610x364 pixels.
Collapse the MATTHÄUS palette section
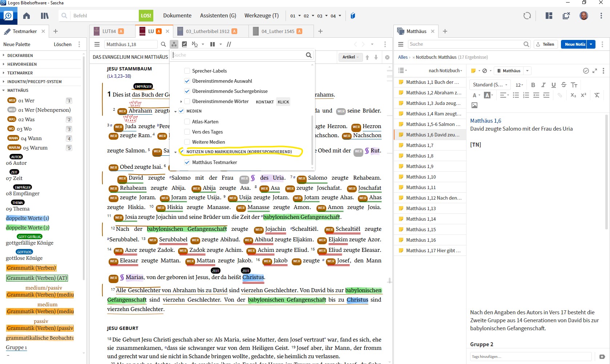tap(4, 90)
